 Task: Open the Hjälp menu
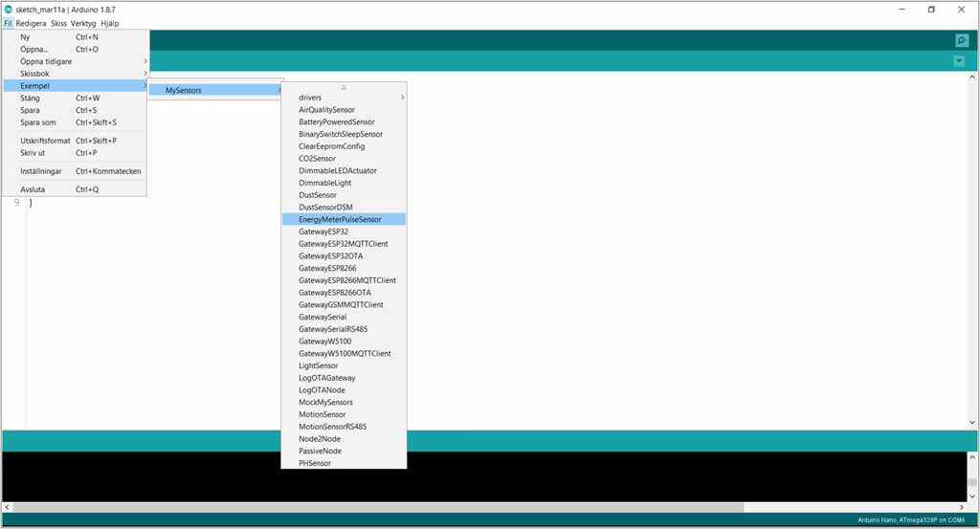tap(109, 23)
